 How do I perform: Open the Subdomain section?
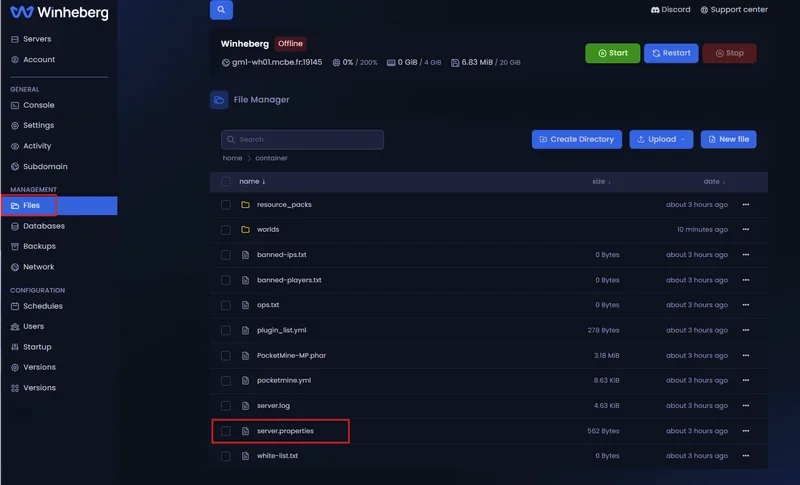coord(39,166)
